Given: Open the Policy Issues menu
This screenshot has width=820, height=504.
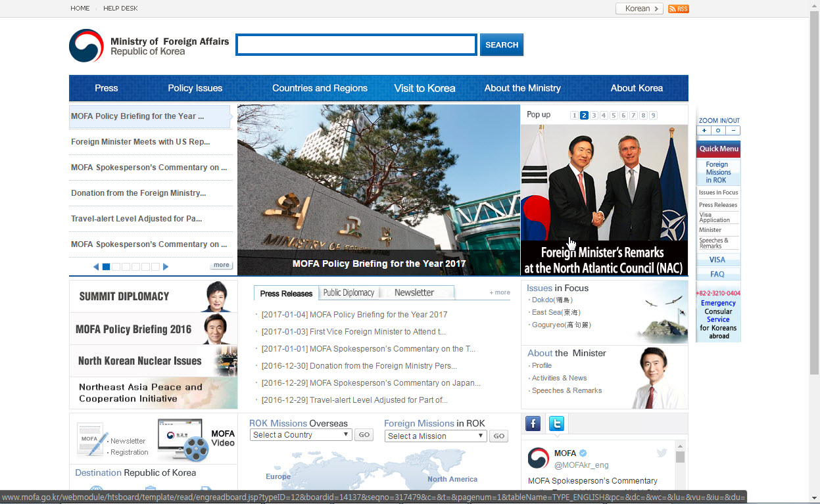Looking at the screenshot, I should pyautogui.click(x=195, y=88).
